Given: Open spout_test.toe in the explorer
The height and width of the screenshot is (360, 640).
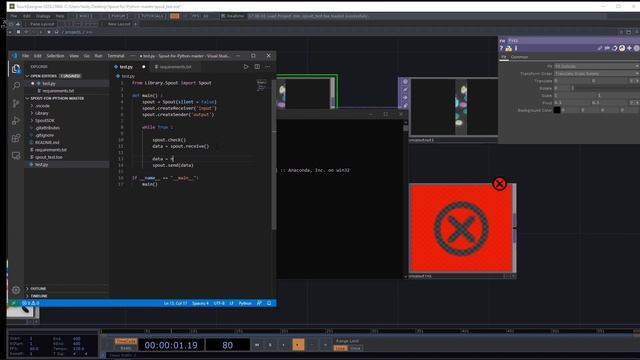Looking at the screenshot, I should pos(49,157).
